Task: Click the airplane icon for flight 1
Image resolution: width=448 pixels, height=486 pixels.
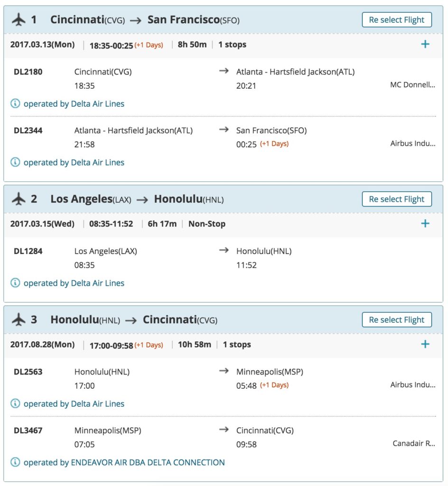Action: pyautogui.click(x=19, y=20)
